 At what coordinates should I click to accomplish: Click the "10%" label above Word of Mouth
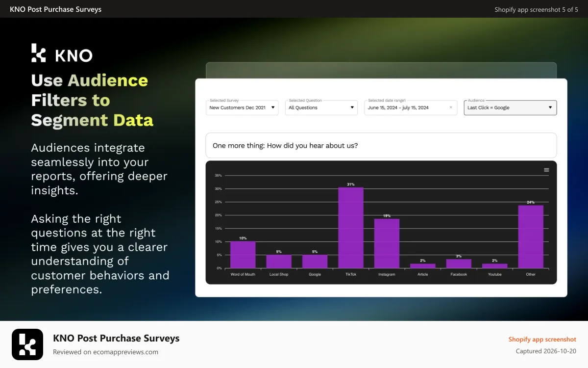pyautogui.click(x=243, y=238)
